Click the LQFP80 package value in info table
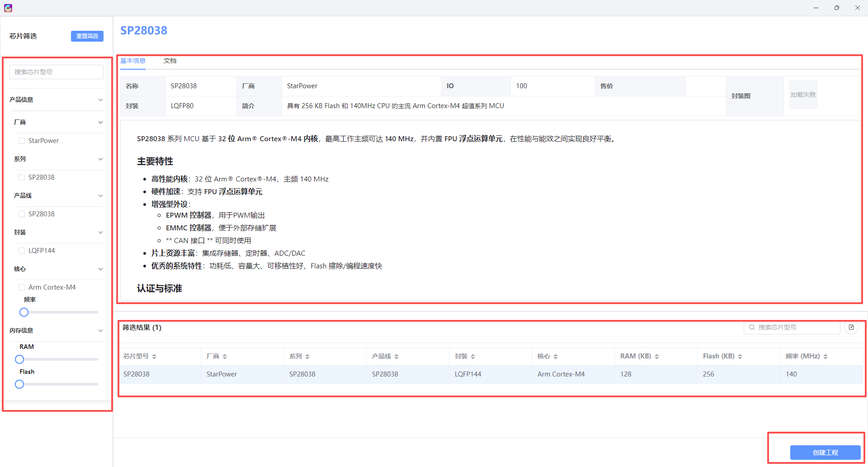Viewport: 868px width, 467px height. click(182, 106)
